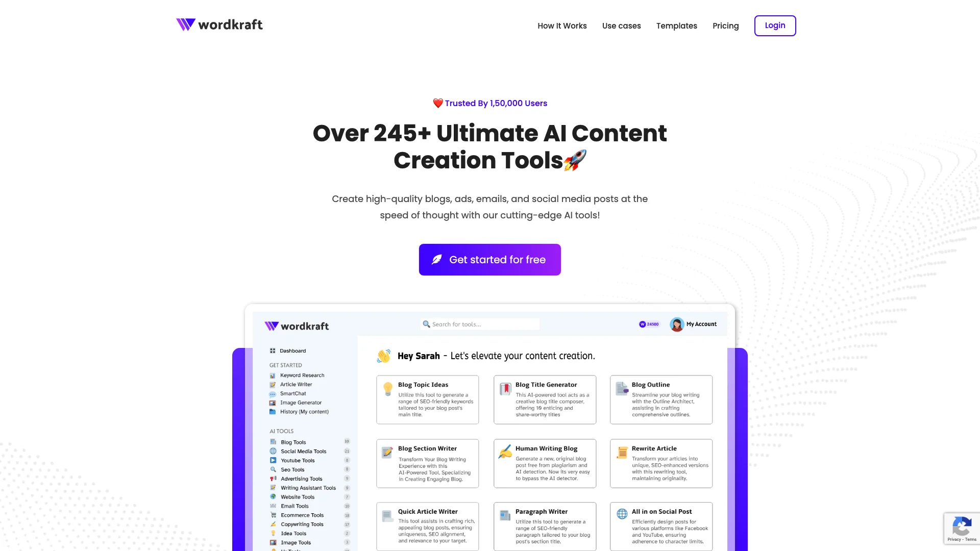Select the Keyword Research menu item
980x551 pixels.
coord(302,375)
